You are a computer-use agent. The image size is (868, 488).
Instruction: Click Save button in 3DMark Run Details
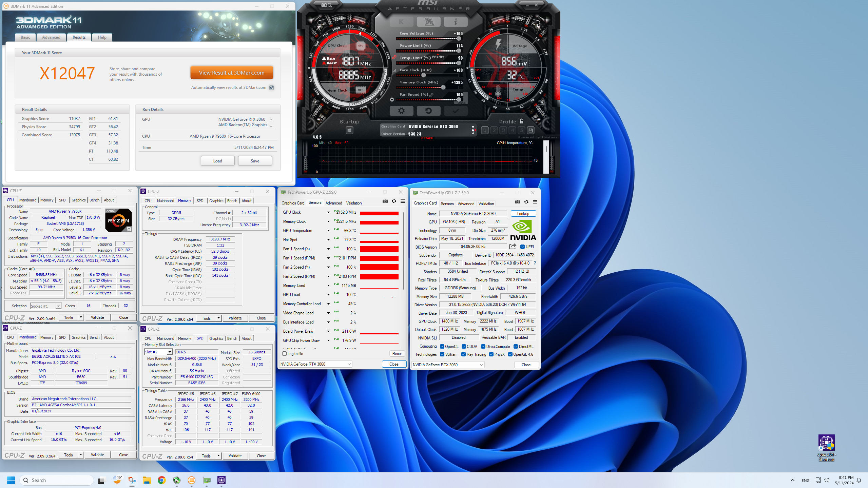click(x=255, y=161)
